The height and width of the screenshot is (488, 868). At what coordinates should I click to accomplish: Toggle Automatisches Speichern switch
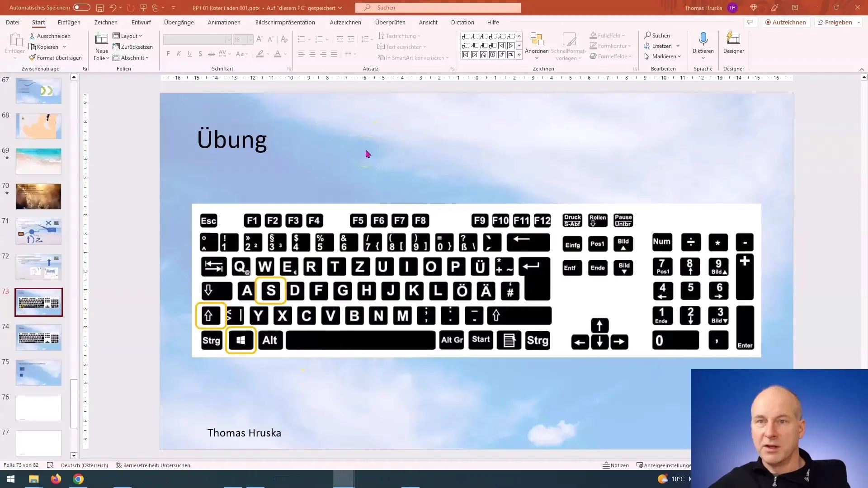pyautogui.click(x=82, y=8)
